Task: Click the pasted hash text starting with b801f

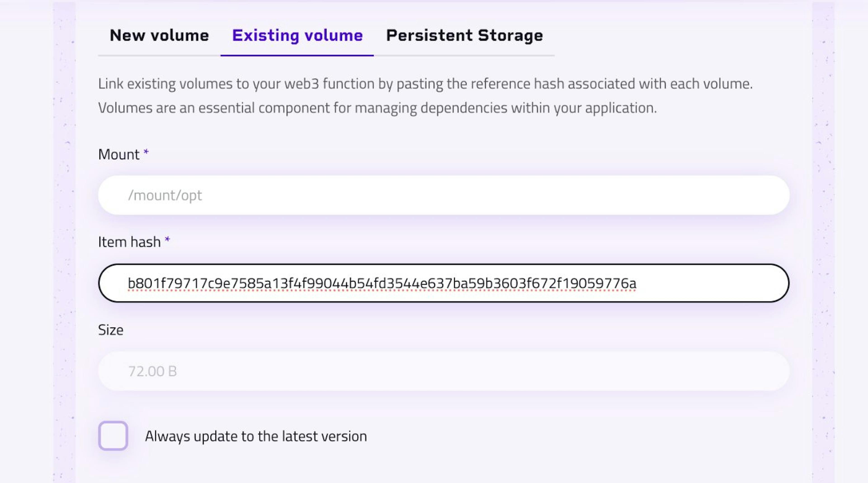Action: 382,283
